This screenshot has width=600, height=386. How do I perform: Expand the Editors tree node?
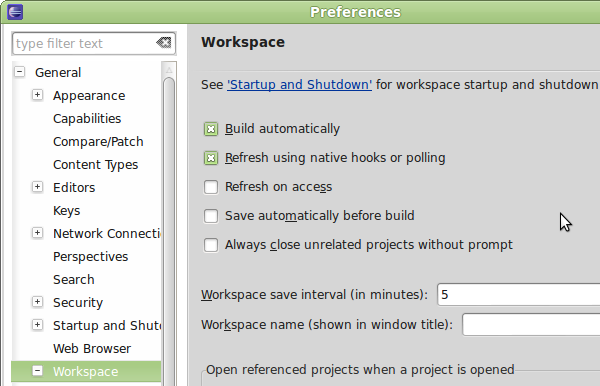pyautogui.click(x=37, y=187)
